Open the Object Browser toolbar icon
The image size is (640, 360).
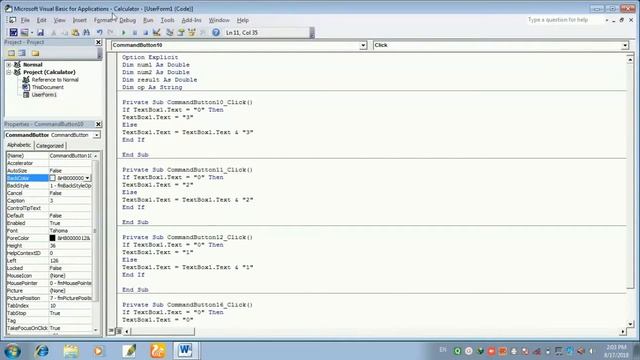click(191, 32)
